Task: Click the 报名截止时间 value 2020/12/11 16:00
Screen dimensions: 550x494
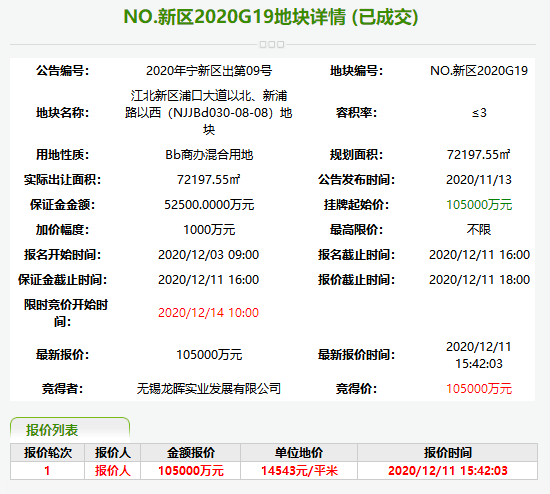Action: click(x=479, y=255)
